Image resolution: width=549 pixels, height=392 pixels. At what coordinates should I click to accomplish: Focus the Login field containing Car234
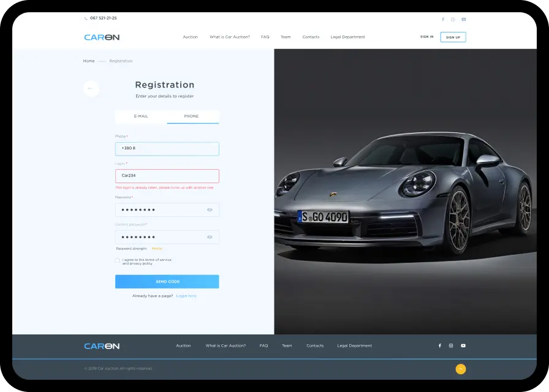167,176
